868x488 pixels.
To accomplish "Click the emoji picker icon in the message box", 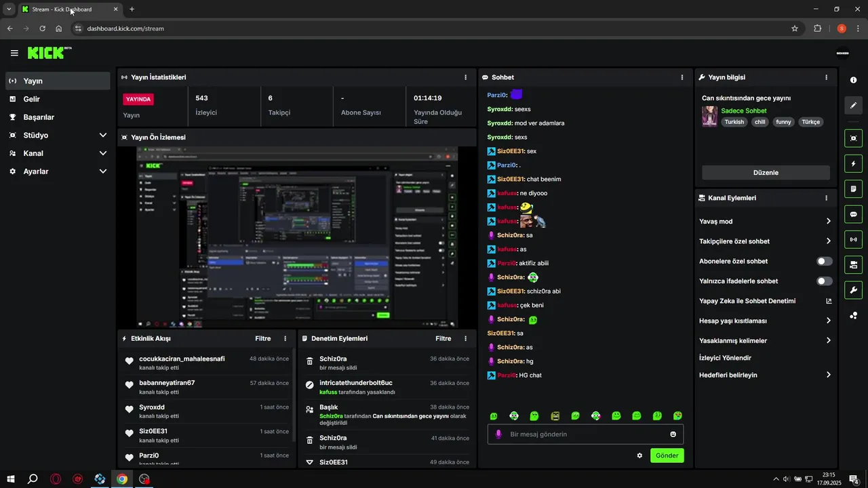I will (x=673, y=434).
